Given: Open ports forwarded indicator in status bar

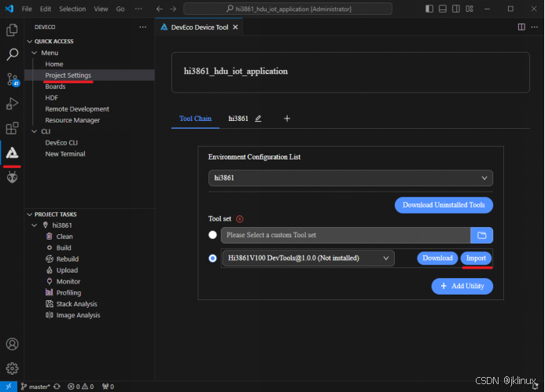Looking at the screenshot, I should click(108, 387).
